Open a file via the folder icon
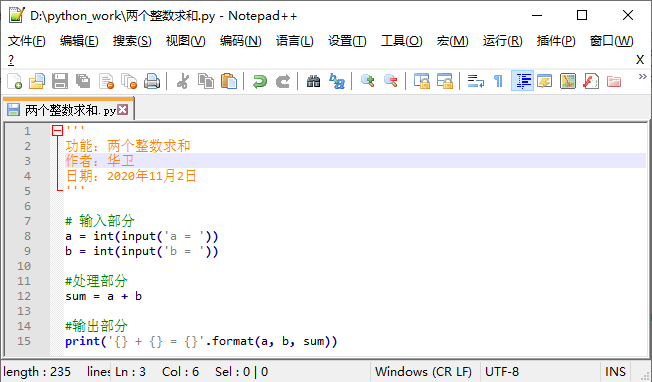Image resolution: width=652 pixels, height=382 pixels. point(37,81)
